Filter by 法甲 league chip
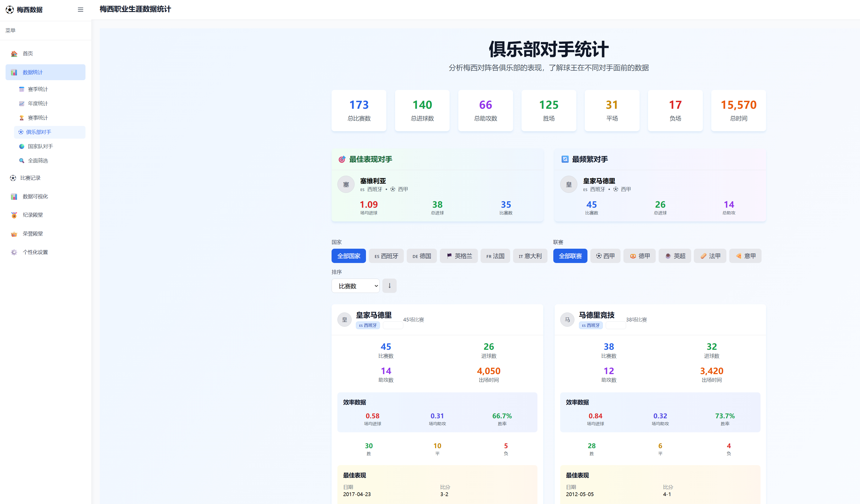This screenshot has height=504, width=860. point(710,256)
